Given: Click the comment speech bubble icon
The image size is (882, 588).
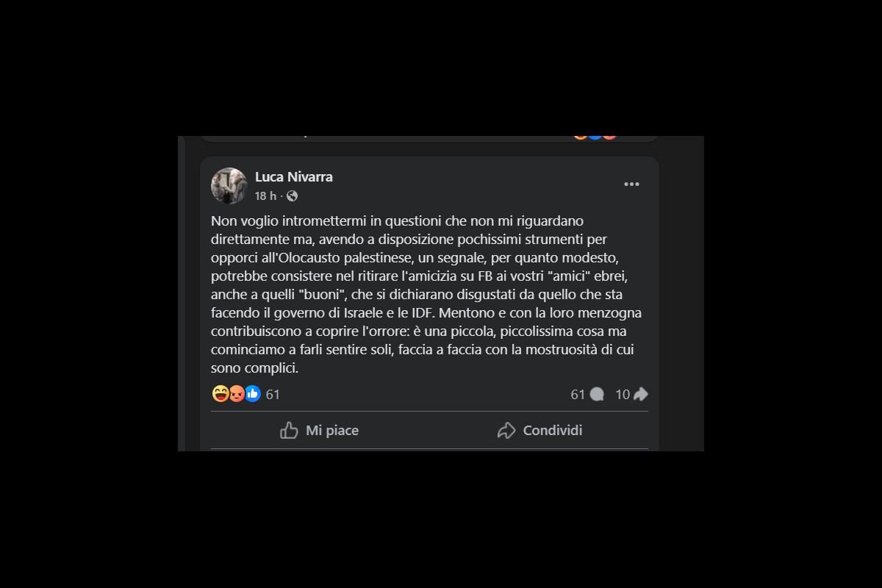Looking at the screenshot, I should 597,395.
